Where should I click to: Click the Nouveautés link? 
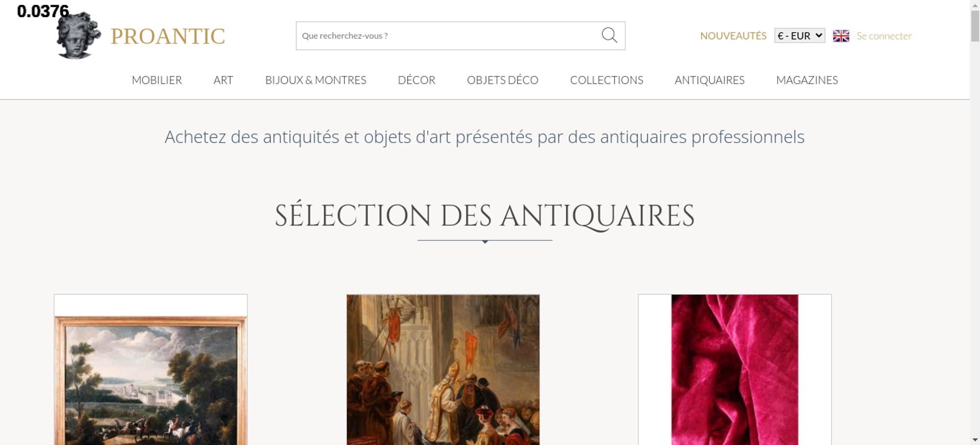[733, 36]
